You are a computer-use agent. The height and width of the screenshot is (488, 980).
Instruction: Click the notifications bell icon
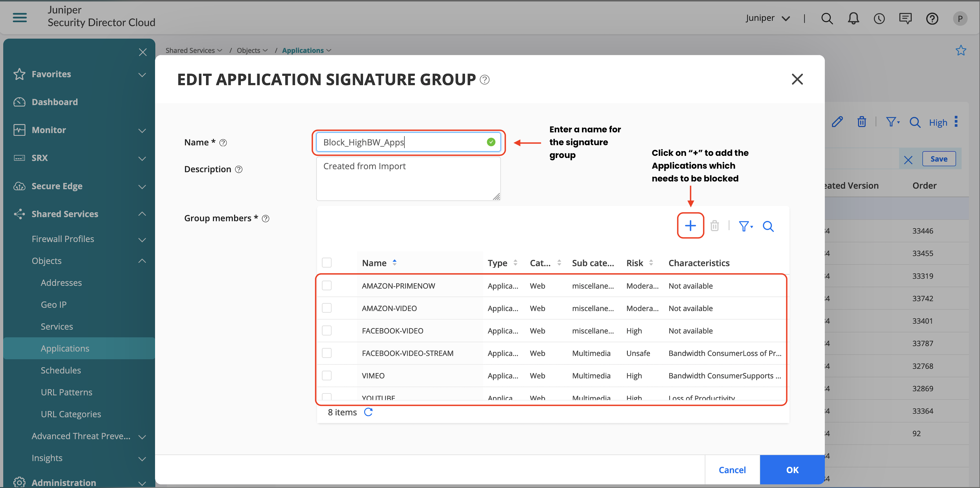click(853, 18)
